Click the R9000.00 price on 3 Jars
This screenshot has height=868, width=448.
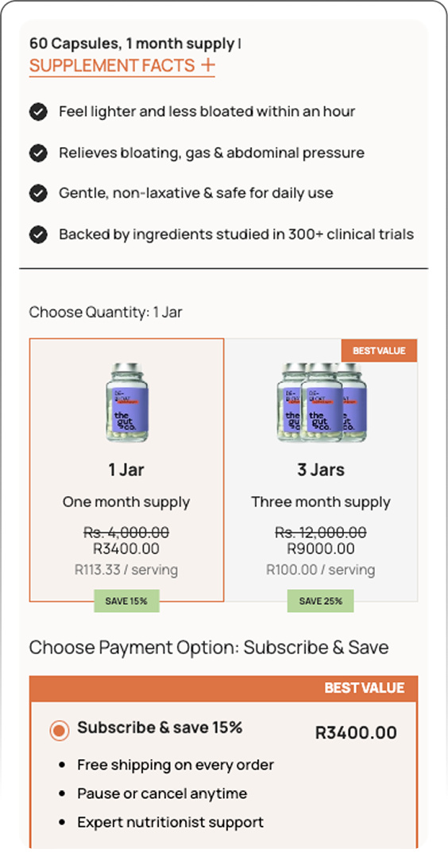(321, 548)
